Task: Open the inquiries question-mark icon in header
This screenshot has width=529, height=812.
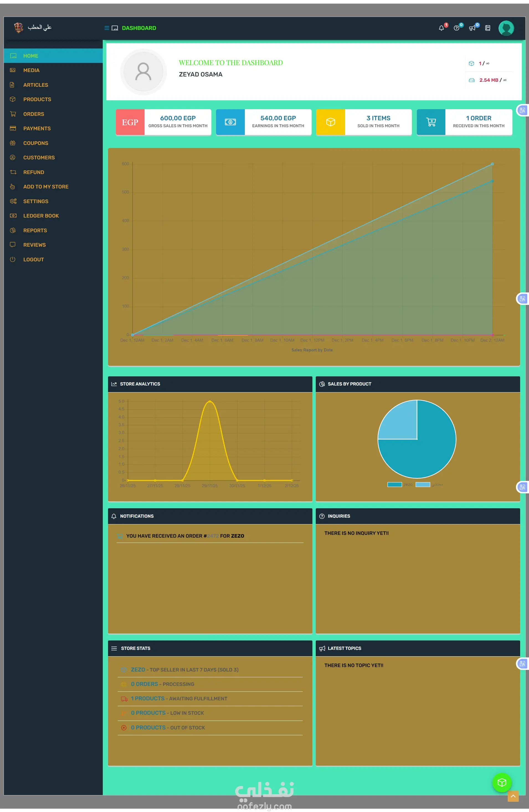Action: point(456,28)
